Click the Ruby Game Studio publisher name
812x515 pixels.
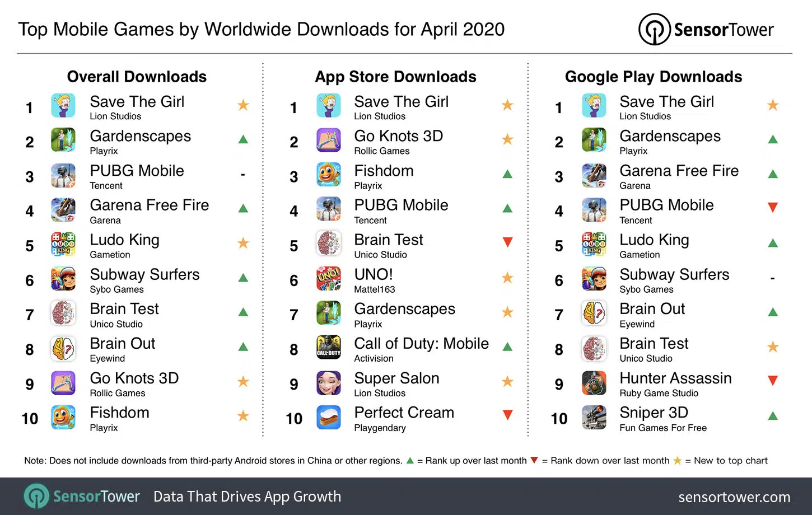click(659, 394)
